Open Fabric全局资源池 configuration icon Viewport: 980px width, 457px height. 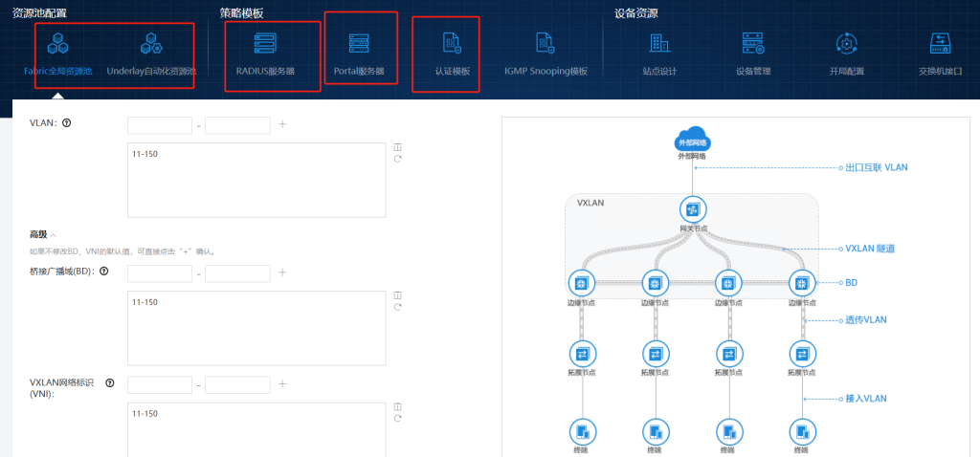point(58,44)
